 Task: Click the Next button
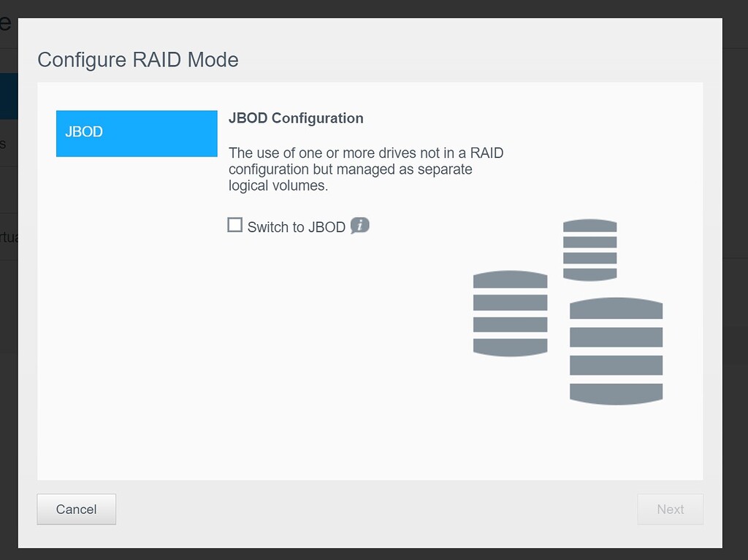[670, 509]
